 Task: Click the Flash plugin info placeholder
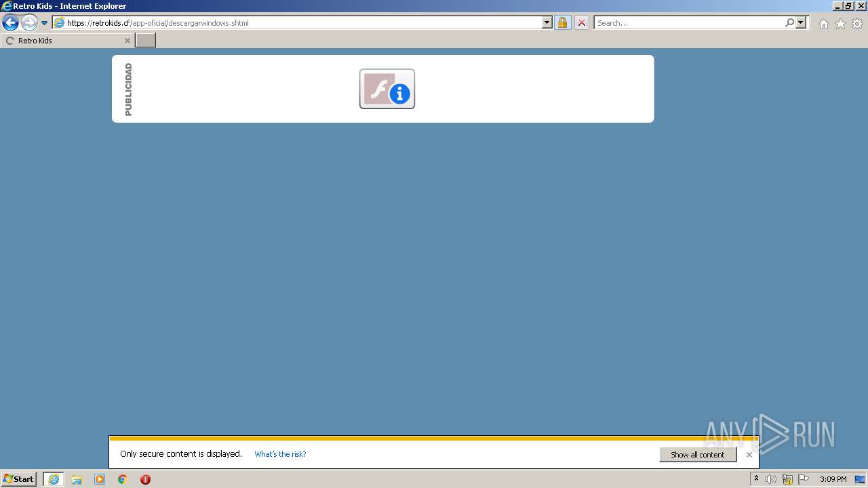(x=387, y=89)
